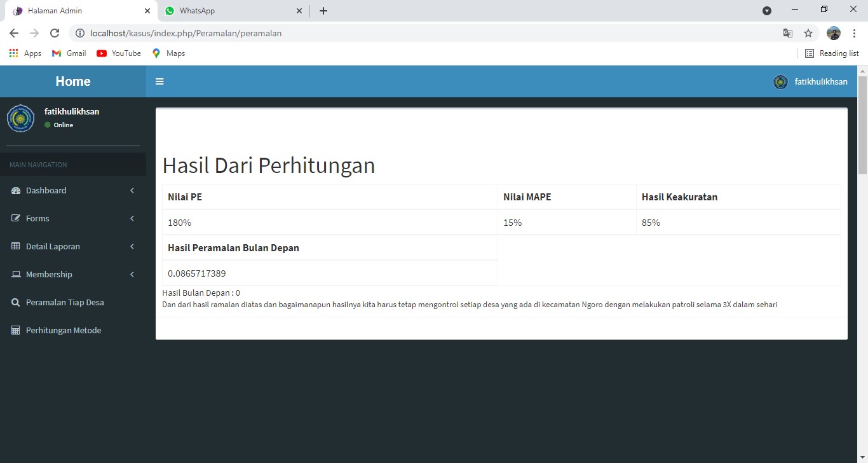Click the Forms edit icon

click(x=16, y=219)
